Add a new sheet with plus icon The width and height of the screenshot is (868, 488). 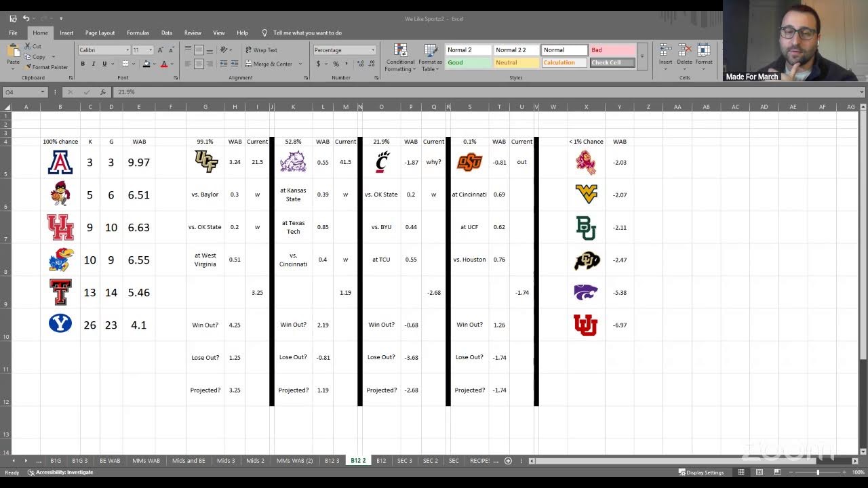coord(508,461)
